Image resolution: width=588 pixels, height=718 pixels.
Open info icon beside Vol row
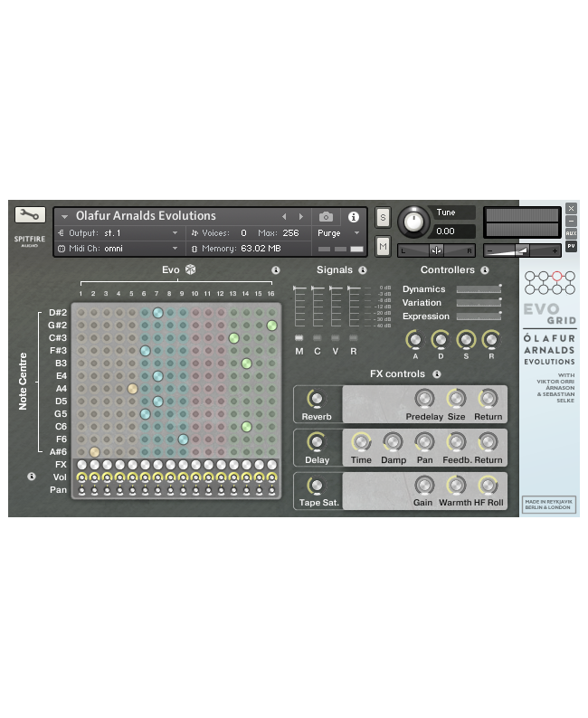[32, 477]
